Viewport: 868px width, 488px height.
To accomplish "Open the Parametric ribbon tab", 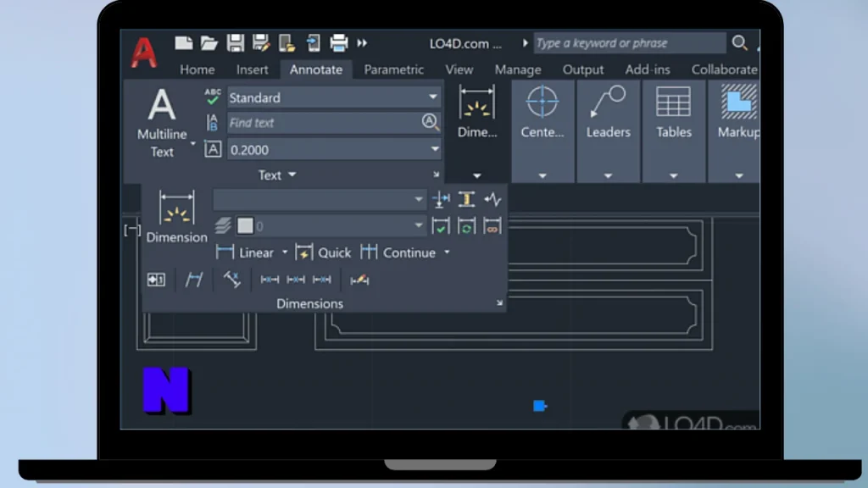I will click(393, 69).
